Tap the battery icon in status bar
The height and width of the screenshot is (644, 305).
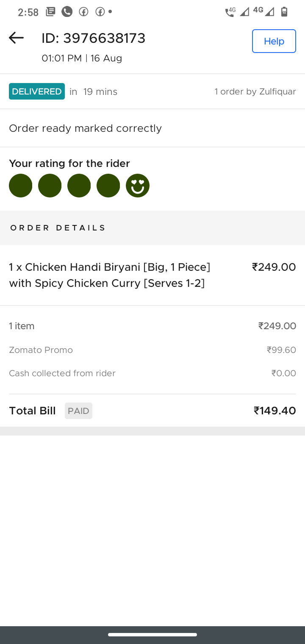pyautogui.click(x=284, y=12)
